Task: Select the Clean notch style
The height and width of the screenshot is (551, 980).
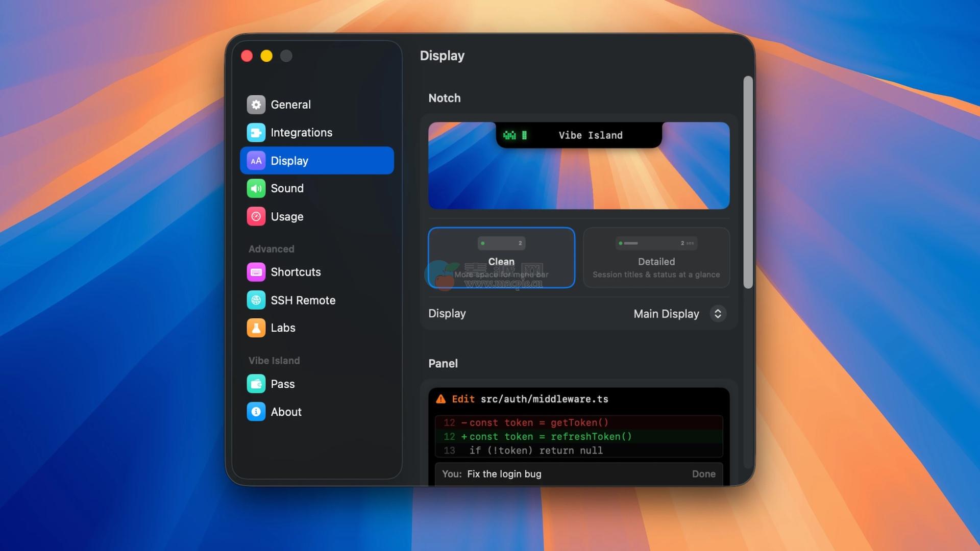Action: click(x=501, y=258)
